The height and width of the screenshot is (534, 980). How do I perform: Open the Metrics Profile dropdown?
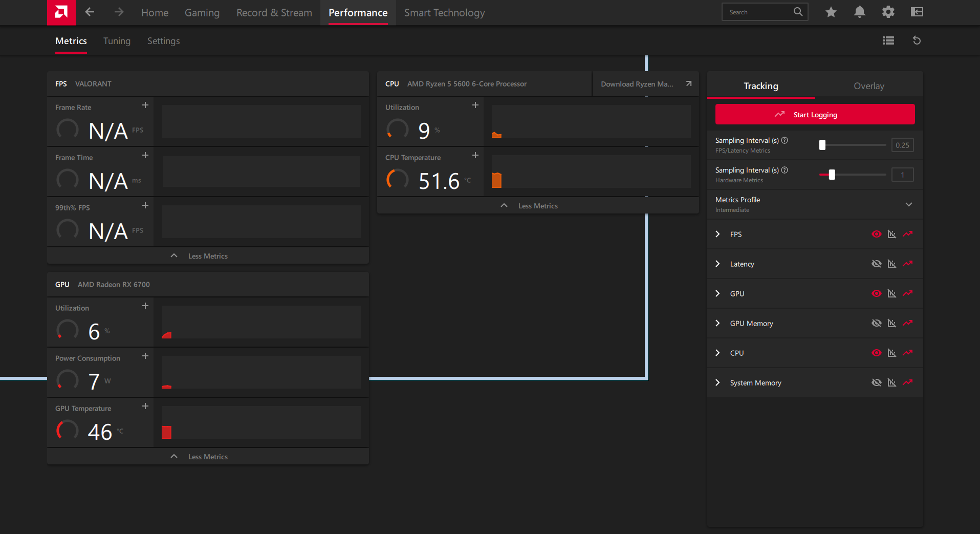815,204
